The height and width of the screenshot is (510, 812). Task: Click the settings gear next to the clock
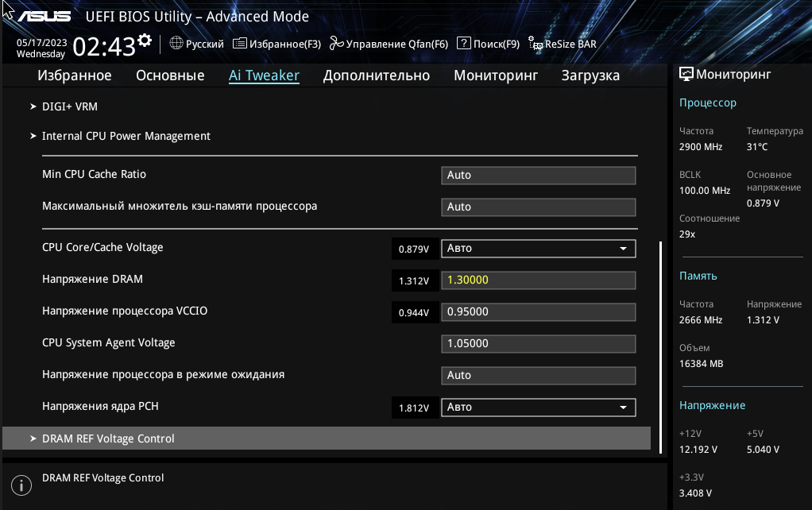pos(145,41)
